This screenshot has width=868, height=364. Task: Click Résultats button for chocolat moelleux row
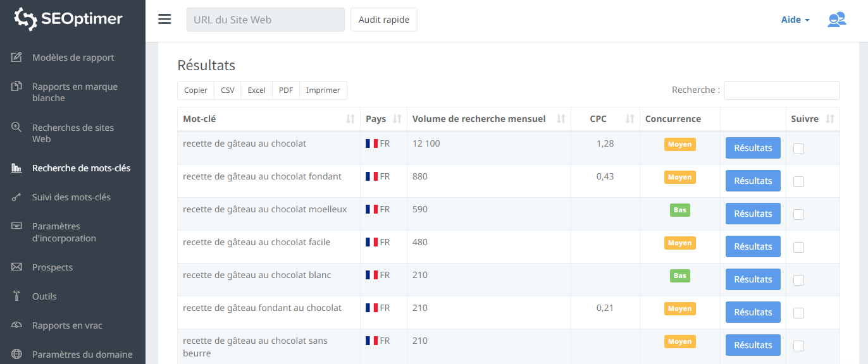[x=753, y=214]
